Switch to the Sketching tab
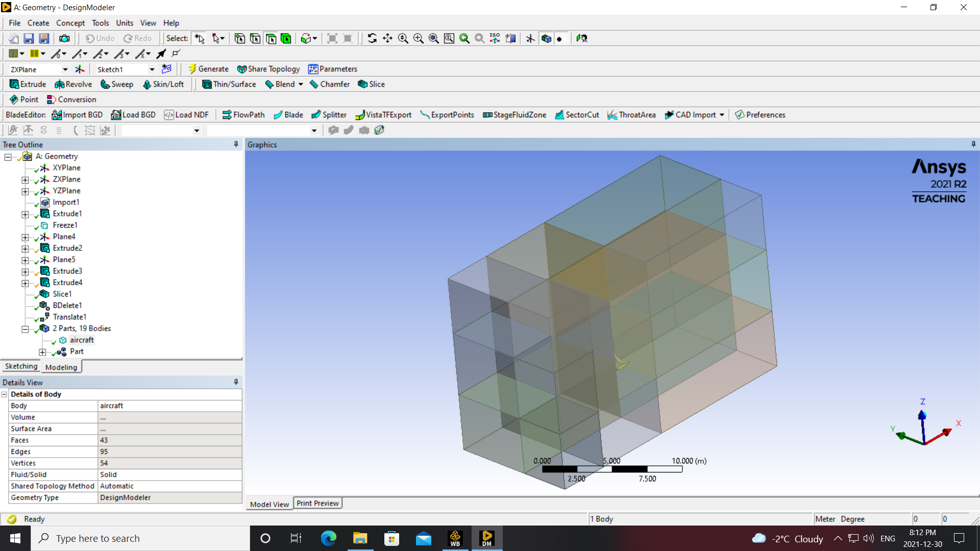980x551 pixels. coord(21,366)
